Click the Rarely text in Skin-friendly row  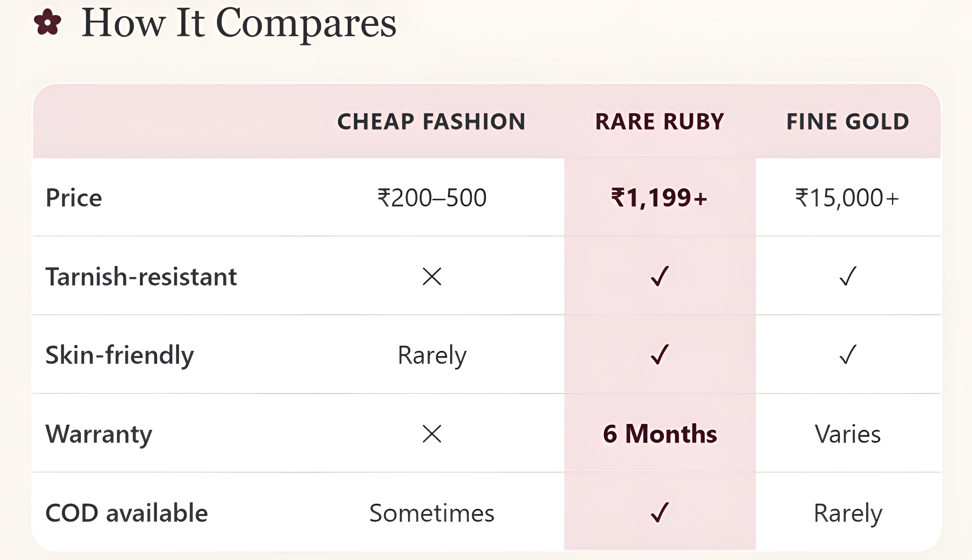432,356
